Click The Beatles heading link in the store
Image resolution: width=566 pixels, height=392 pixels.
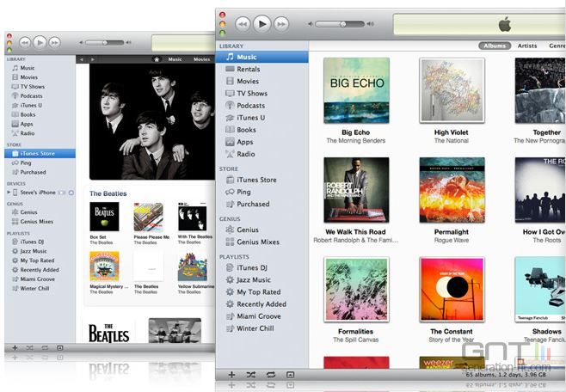108,193
